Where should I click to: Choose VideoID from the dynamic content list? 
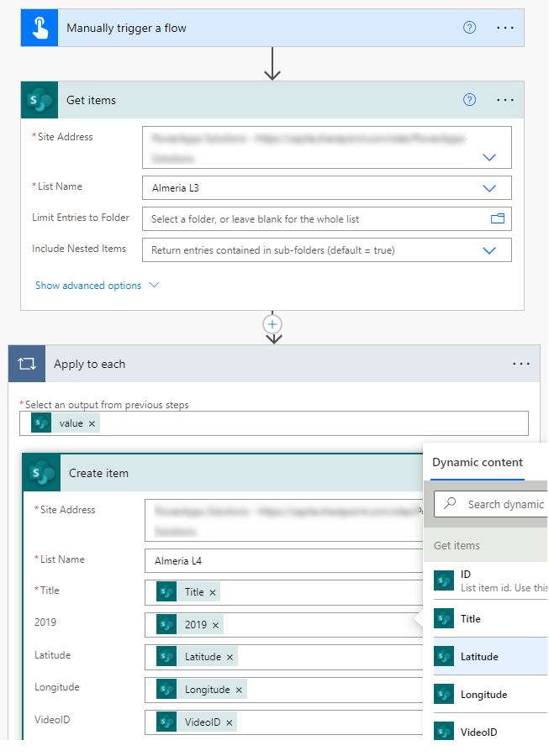[490, 732]
